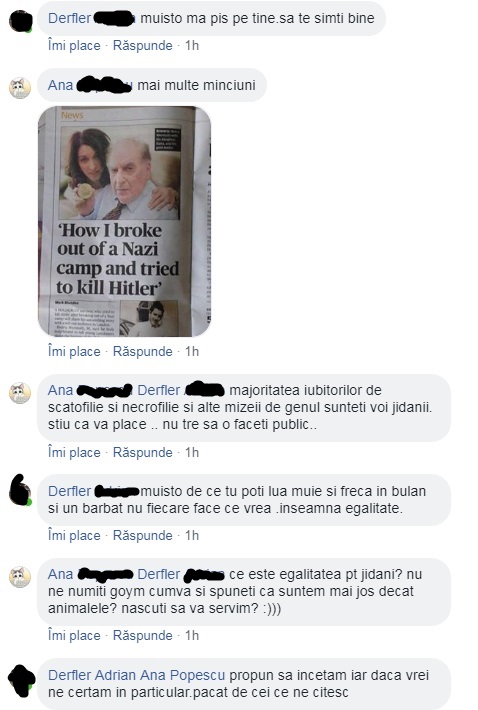This screenshot has width=478, height=710.
Task: Click cat avatar beside 'egalitatea pt jidani' comment
Action: 20,576
